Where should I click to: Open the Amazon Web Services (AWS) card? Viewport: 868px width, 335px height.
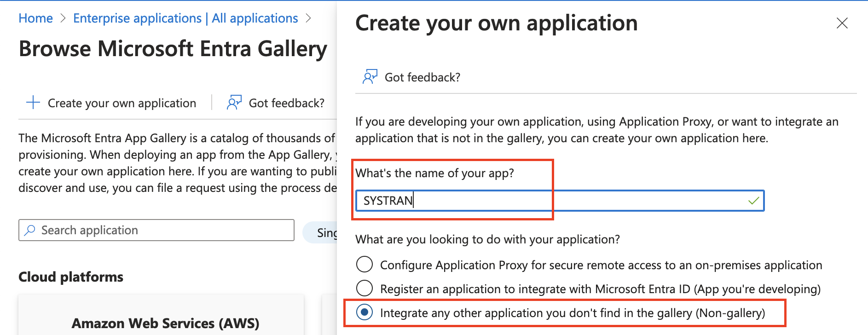pos(161,315)
